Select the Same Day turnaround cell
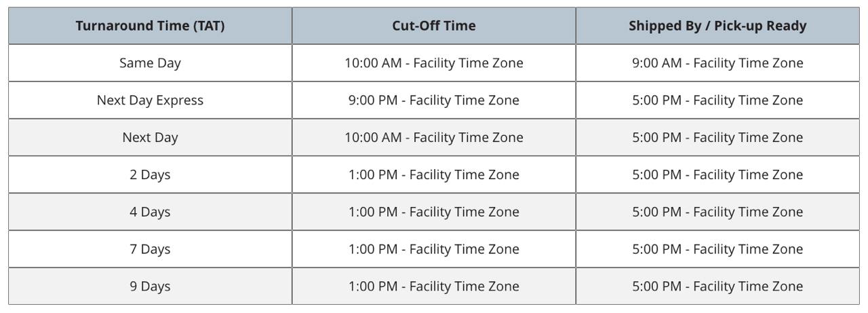868x313 pixels. coord(150,63)
